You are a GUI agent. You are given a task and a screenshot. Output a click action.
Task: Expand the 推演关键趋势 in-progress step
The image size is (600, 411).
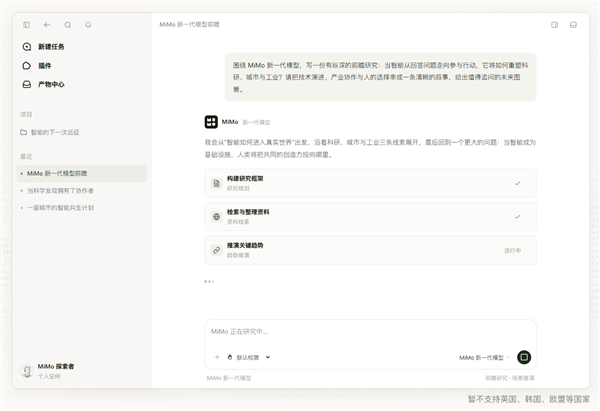pyautogui.click(x=528, y=250)
